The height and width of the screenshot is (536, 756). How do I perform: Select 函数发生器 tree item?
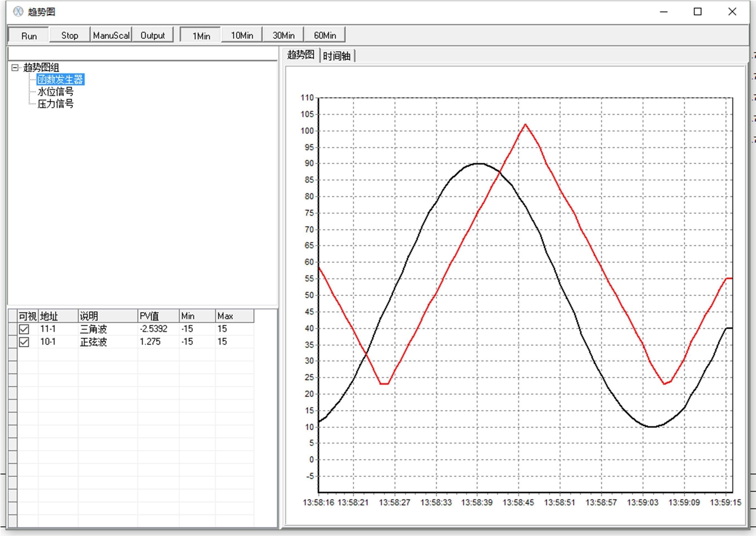(60, 80)
